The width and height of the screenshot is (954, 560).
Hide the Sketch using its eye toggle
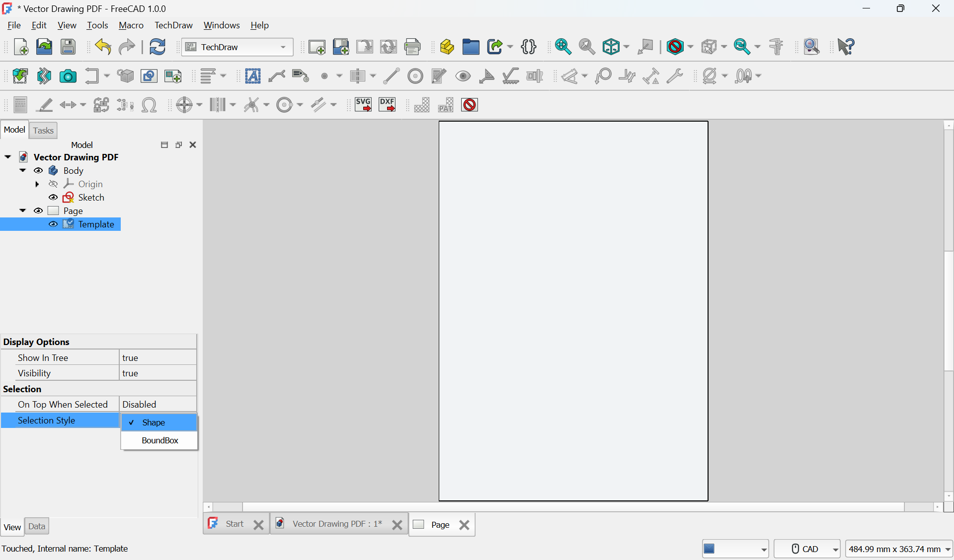pos(53,197)
